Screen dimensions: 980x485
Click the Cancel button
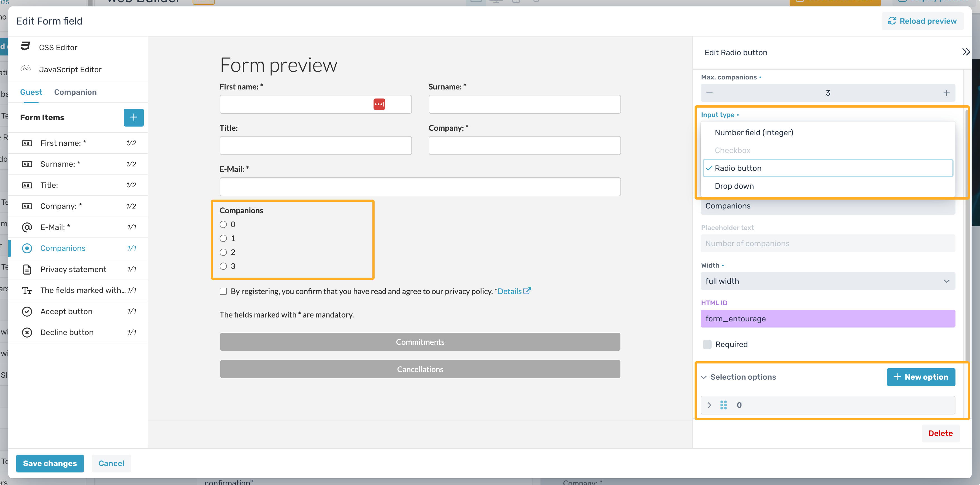[111, 463]
